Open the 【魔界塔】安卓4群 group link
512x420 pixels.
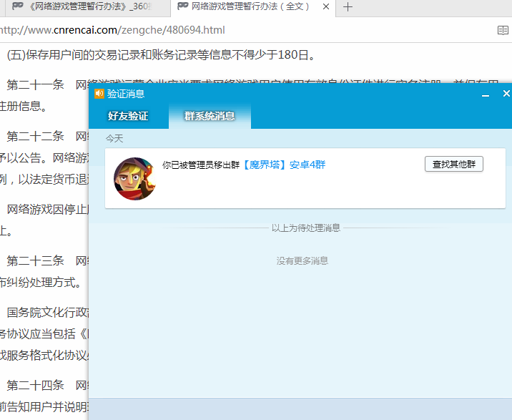pyautogui.click(x=283, y=165)
